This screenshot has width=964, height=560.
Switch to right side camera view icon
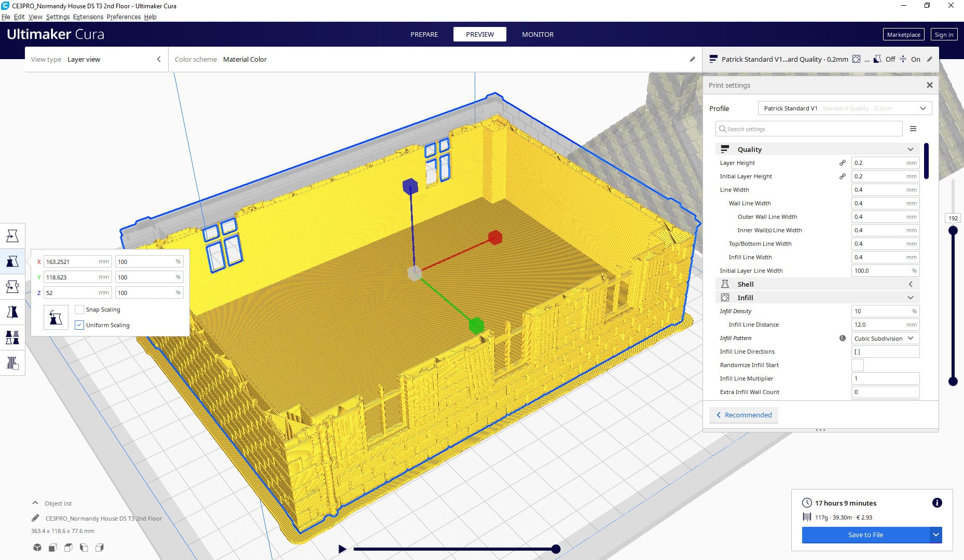coord(100,548)
